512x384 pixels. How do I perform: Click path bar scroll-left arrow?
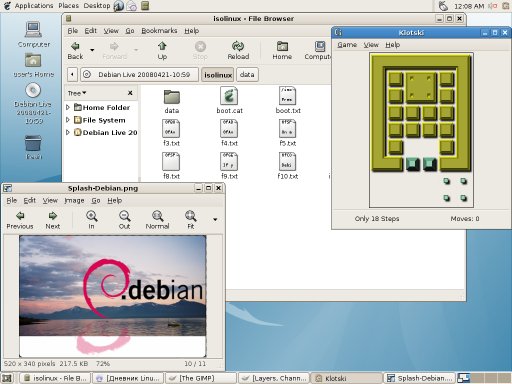pyautogui.click(x=72, y=75)
